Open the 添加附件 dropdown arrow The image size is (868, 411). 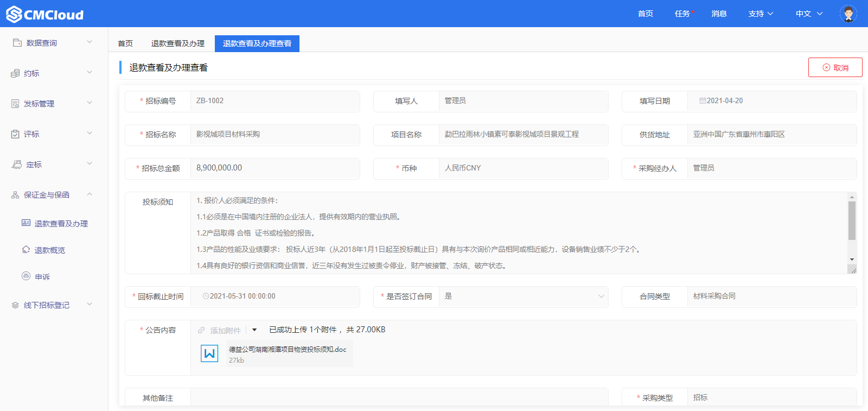[x=254, y=330]
